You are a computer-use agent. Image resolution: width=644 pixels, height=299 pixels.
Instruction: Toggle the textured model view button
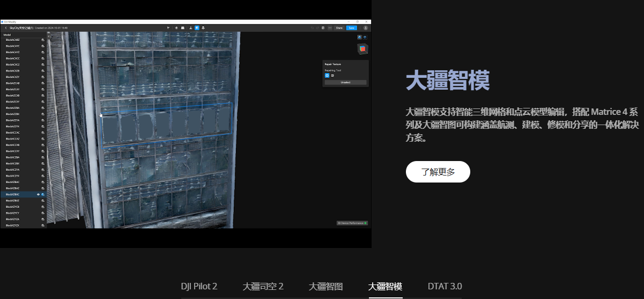click(x=360, y=37)
